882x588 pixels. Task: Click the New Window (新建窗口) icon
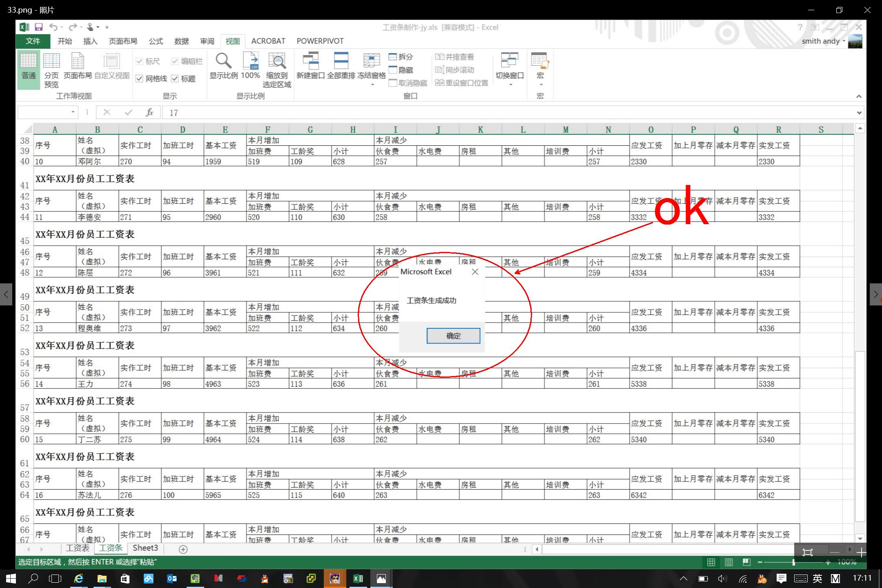310,61
